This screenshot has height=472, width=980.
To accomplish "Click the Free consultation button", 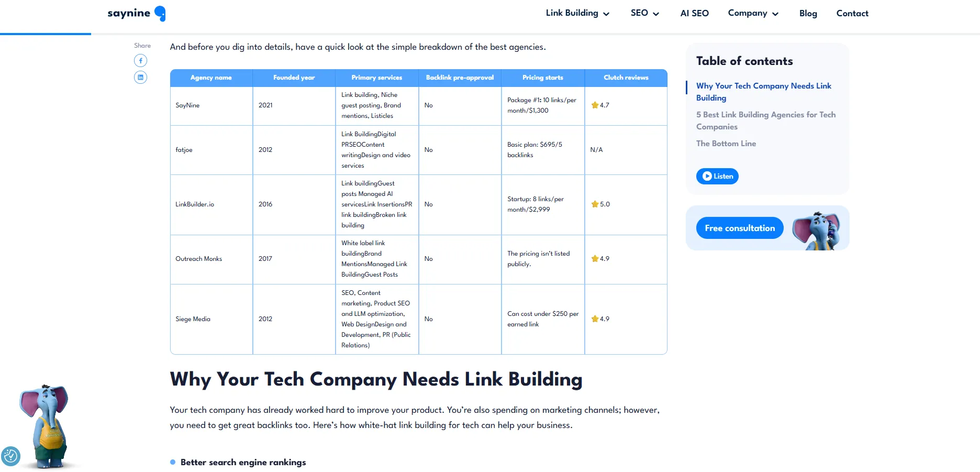I will point(739,228).
